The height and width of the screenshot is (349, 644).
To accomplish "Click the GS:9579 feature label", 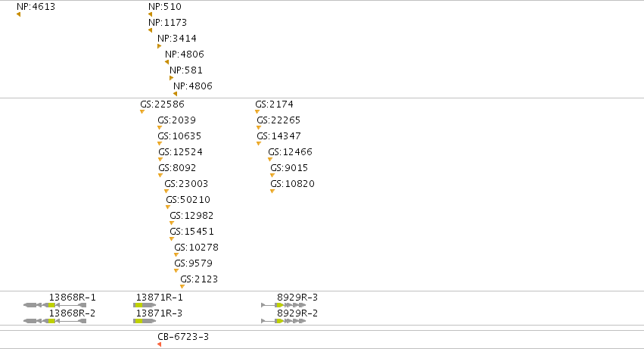I will click(x=194, y=263).
